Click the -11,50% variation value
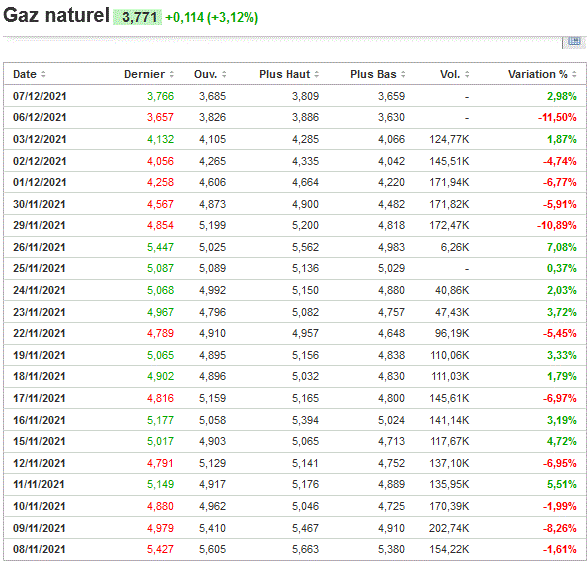The width and height of the screenshot is (587, 561). pyautogui.click(x=557, y=118)
